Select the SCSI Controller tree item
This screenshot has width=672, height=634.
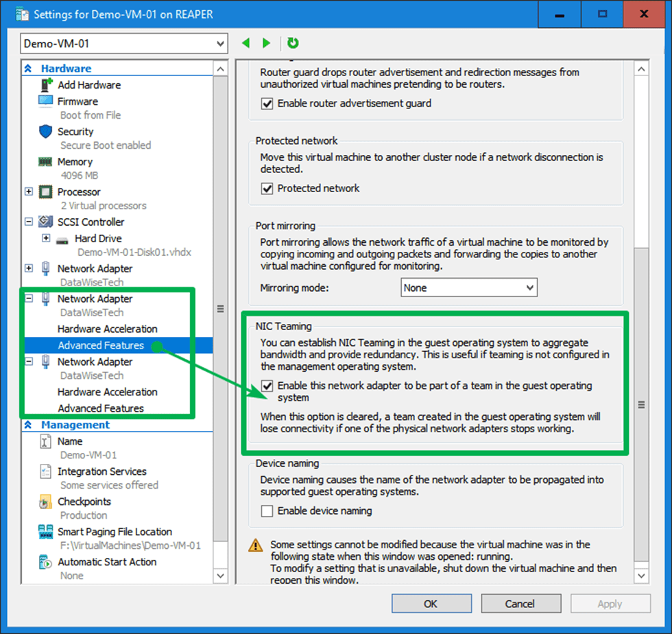point(91,222)
